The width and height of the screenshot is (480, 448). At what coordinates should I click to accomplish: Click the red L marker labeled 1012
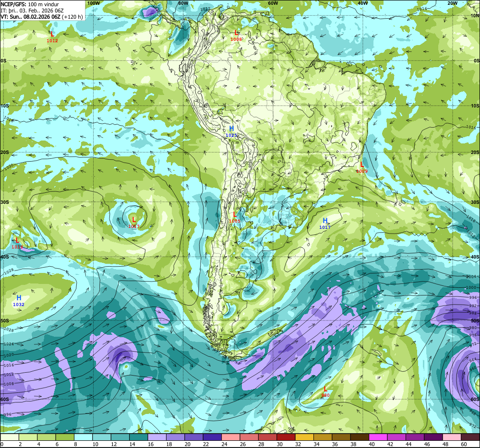tap(52, 34)
